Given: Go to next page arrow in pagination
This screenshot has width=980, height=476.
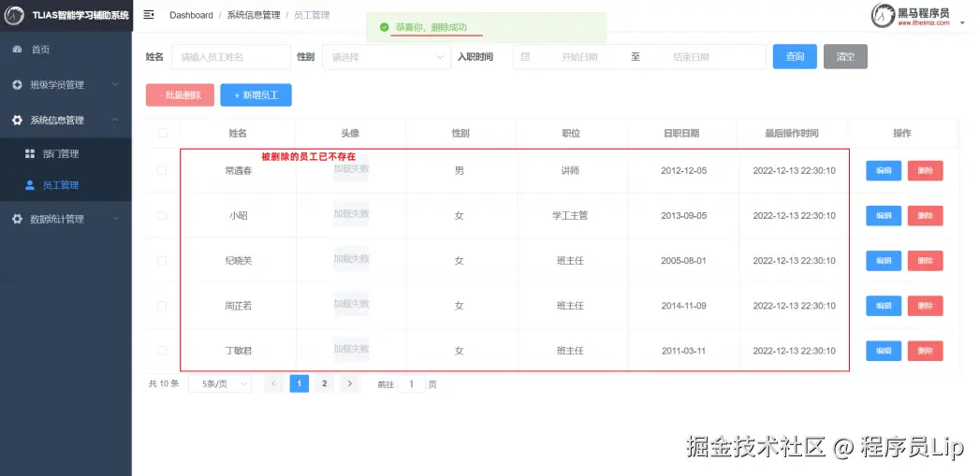Looking at the screenshot, I should tap(349, 383).
